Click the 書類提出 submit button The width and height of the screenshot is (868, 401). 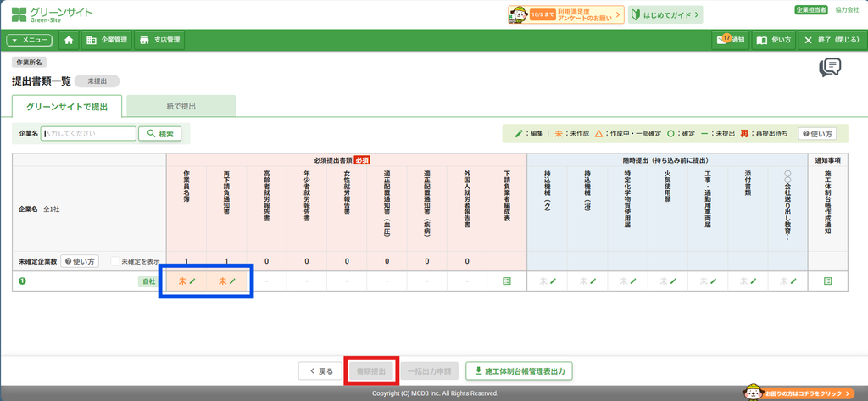(x=371, y=371)
